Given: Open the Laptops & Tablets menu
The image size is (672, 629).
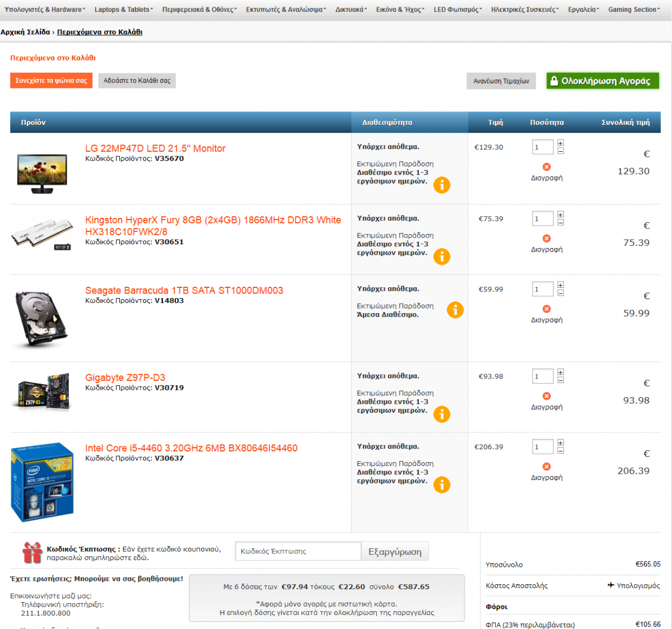Looking at the screenshot, I should click(x=124, y=10).
